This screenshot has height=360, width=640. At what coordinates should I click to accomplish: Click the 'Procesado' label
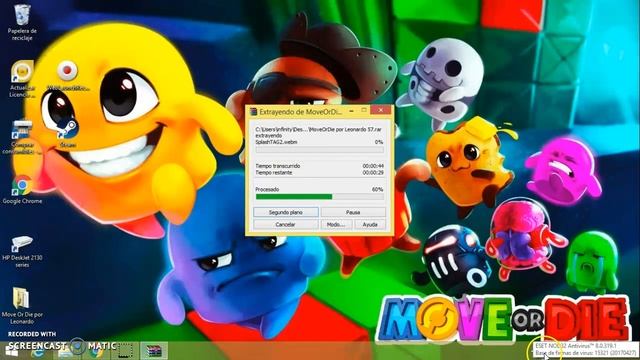[267, 189]
